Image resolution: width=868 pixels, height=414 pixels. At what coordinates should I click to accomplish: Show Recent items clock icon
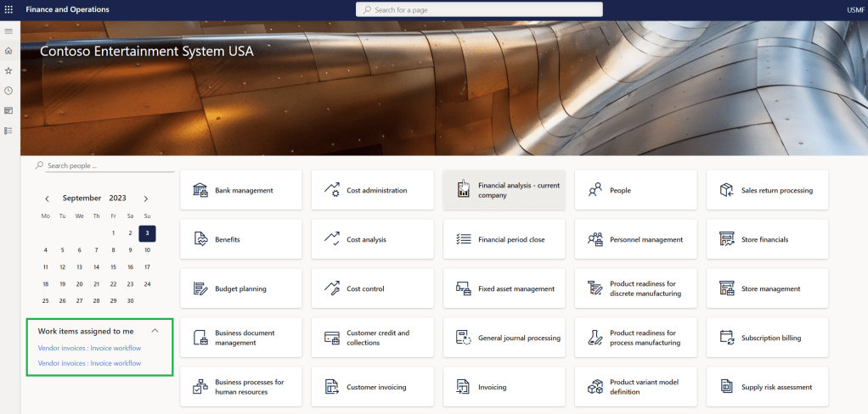(8, 90)
